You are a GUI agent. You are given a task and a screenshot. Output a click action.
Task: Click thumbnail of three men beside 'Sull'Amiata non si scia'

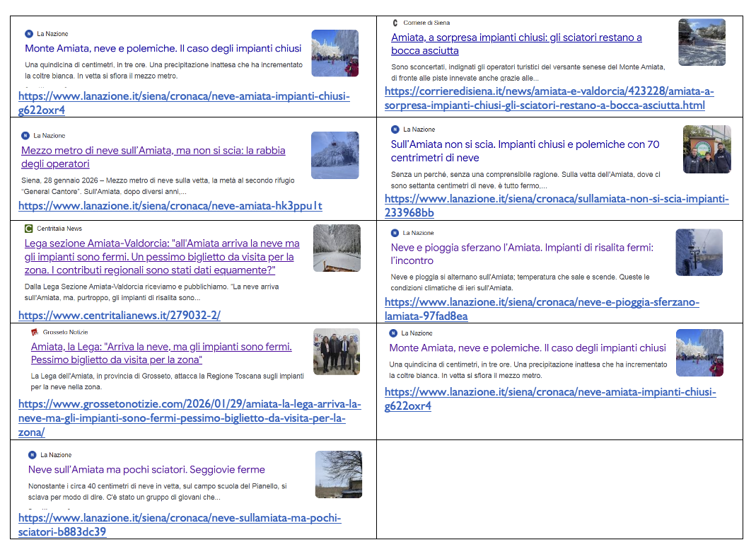tap(706, 149)
